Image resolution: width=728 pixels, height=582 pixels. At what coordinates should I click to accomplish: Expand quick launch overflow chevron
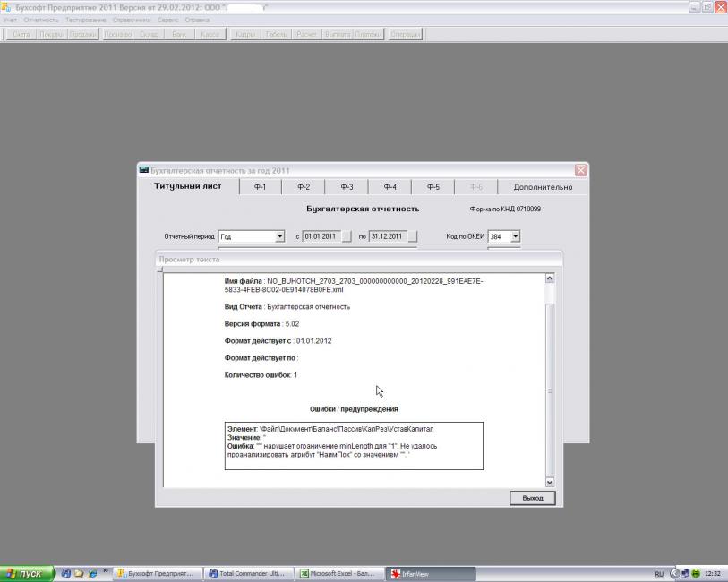(106, 570)
